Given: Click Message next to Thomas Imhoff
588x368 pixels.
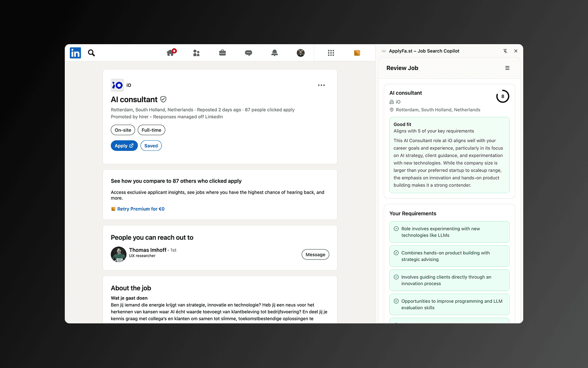Looking at the screenshot, I should click(x=315, y=254).
